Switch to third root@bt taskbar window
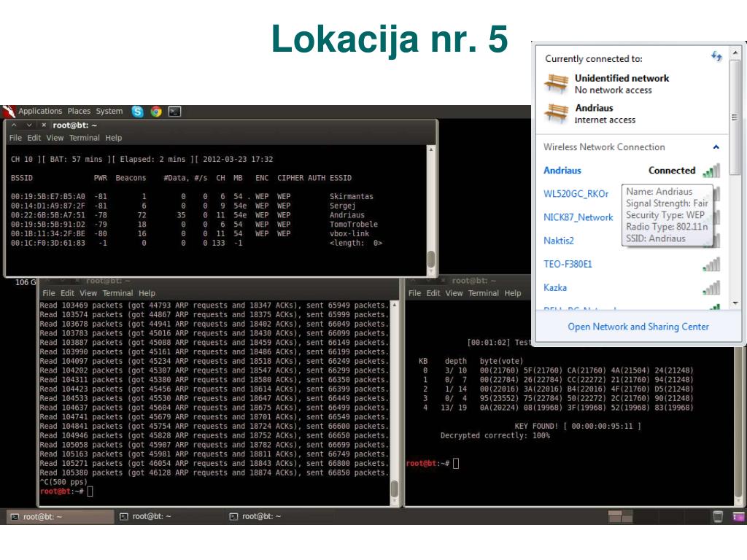 coord(279,517)
